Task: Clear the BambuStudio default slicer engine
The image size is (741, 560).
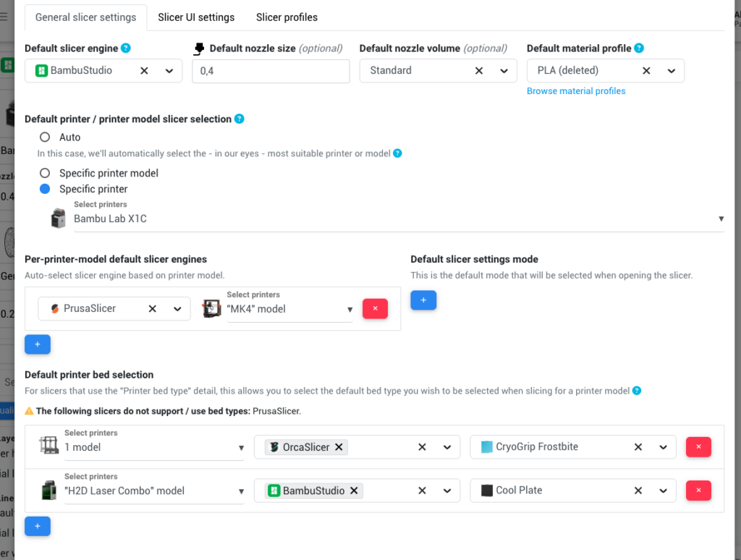Action: click(144, 71)
